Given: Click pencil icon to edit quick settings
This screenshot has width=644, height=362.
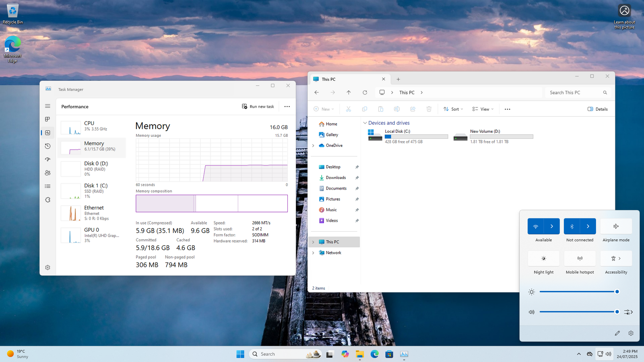Looking at the screenshot, I should pos(617,333).
